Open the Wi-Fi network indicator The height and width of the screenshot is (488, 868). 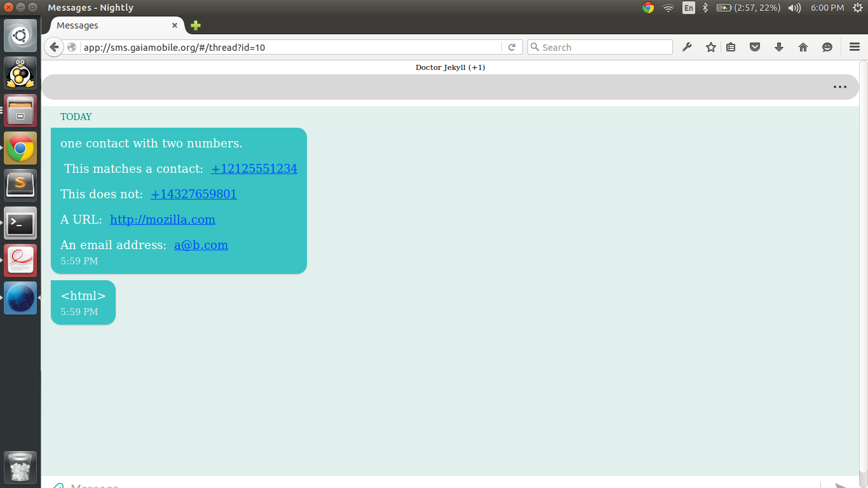[668, 8]
